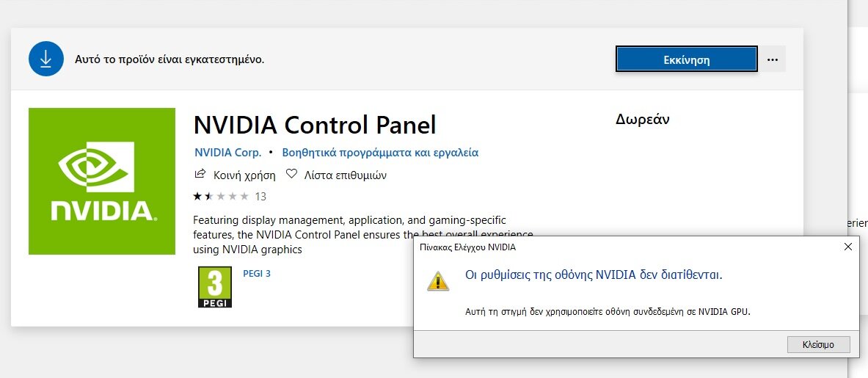
Task: Click the fifth star in the rating
Action: 244,196
